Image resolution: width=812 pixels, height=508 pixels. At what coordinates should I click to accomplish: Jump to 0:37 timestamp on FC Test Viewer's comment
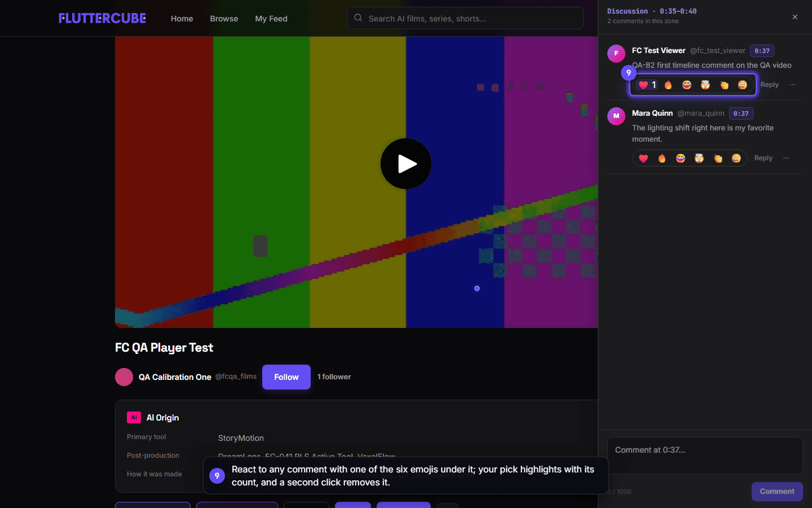pos(762,51)
